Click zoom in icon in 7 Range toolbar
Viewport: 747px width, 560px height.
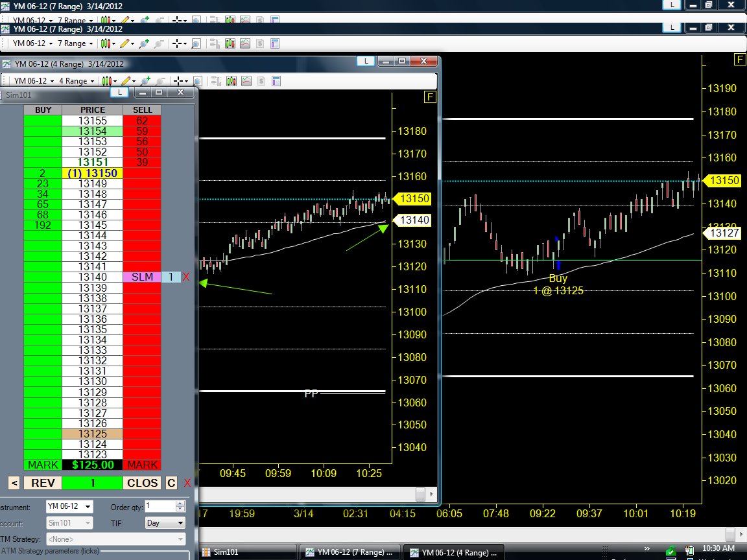click(144, 43)
